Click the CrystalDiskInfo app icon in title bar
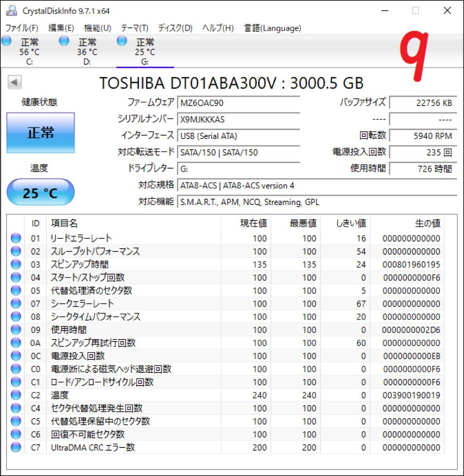Viewport: 464px width, 476px height. tap(12, 11)
